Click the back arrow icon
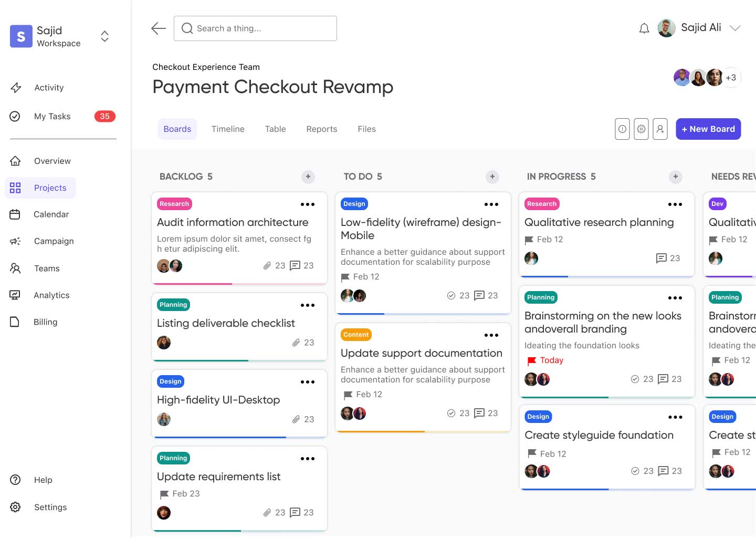 pos(159,28)
